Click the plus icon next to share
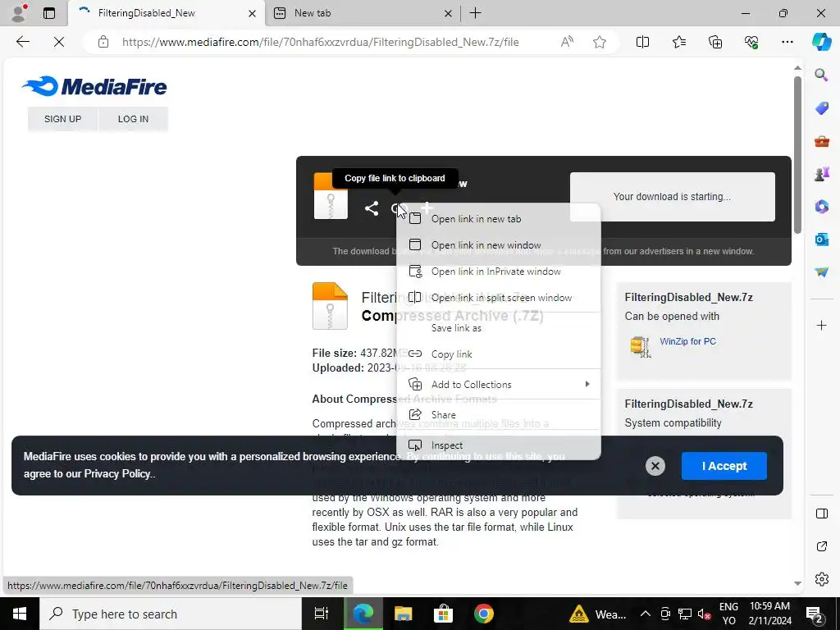Screen dimensions: 840x630 [x=427, y=206]
